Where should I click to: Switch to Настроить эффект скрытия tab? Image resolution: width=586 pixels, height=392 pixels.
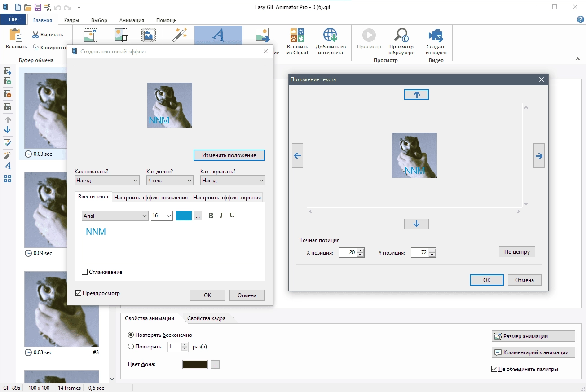click(x=226, y=197)
